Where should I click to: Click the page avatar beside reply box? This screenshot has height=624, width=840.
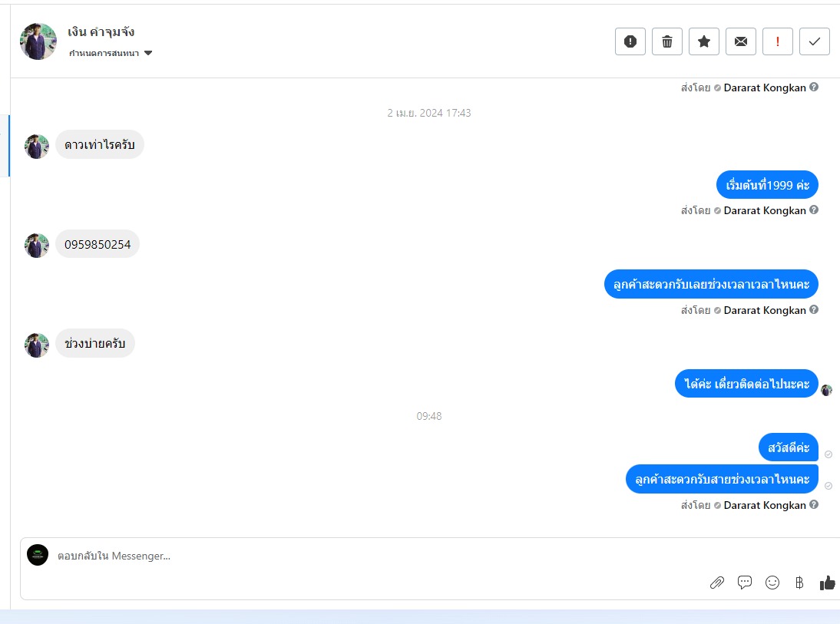pyautogui.click(x=38, y=555)
